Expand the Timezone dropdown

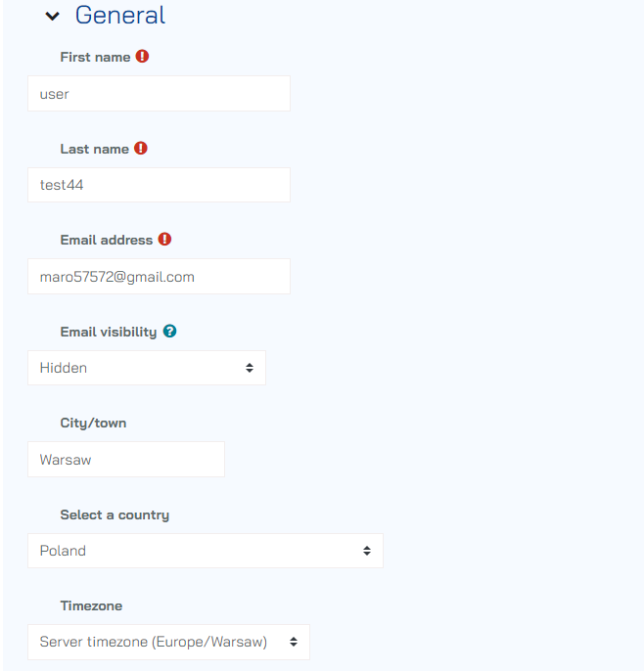point(168,643)
